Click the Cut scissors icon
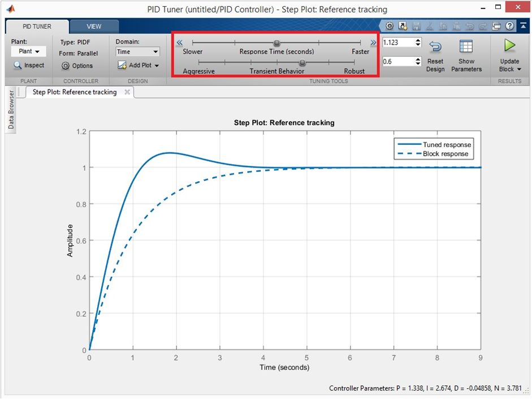 point(430,26)
